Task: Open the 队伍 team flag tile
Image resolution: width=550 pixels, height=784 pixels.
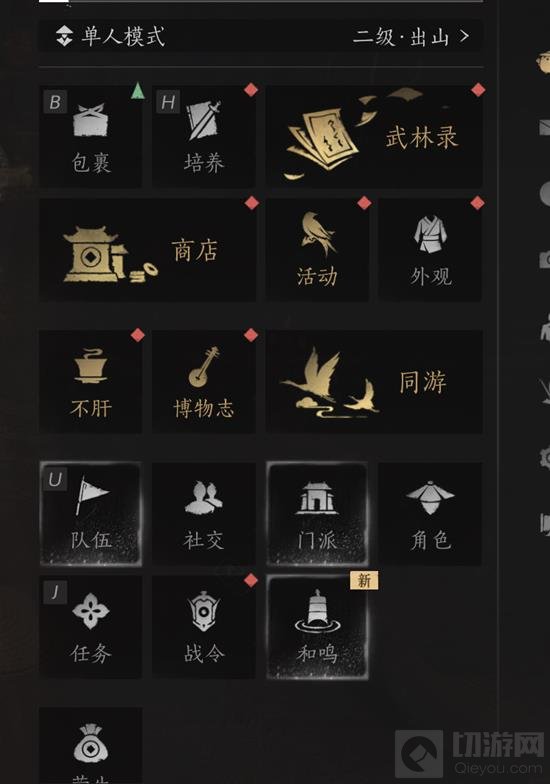Action: point(90,514)
